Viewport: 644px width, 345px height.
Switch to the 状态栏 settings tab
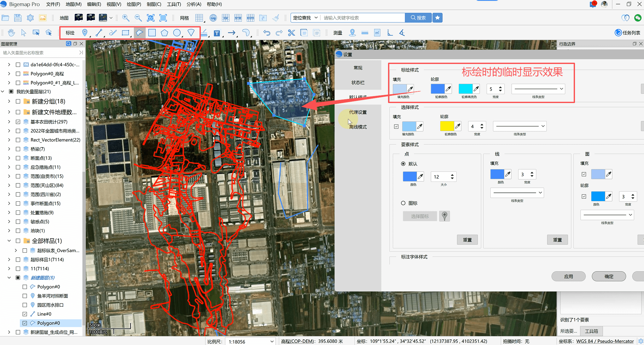click(358, 83)
